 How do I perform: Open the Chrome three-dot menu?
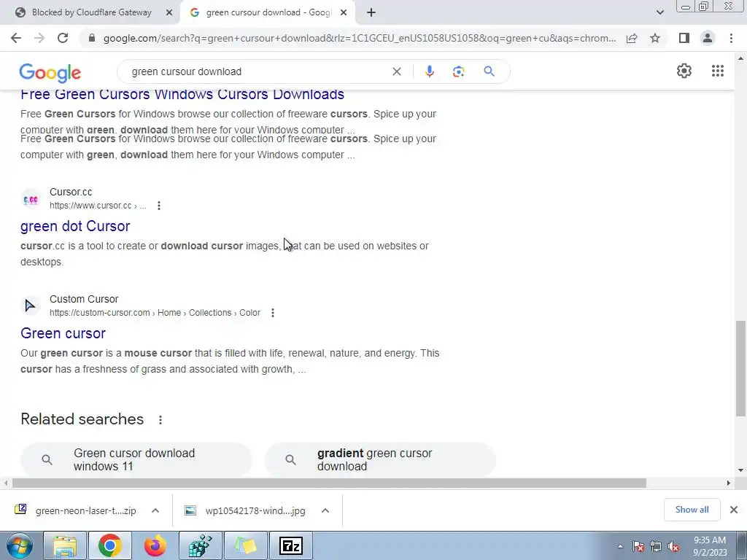731,38
